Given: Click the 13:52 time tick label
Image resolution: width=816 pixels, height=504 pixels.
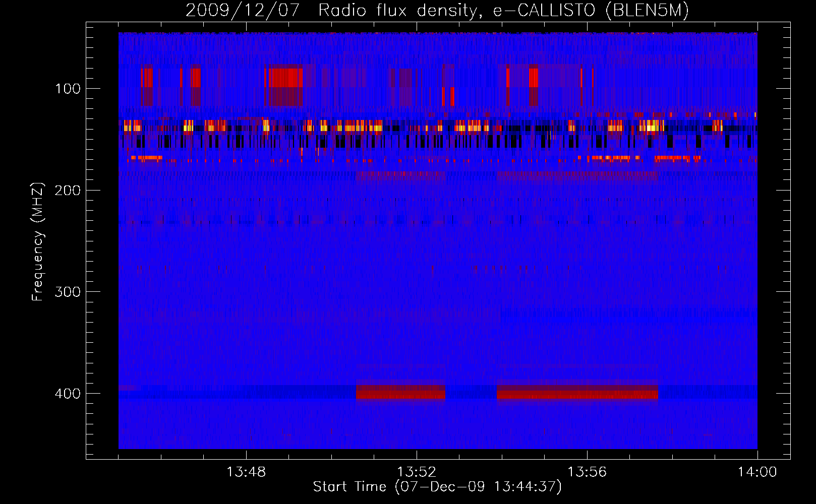Looking at the screenshot, I should click(x=417, y=472).
